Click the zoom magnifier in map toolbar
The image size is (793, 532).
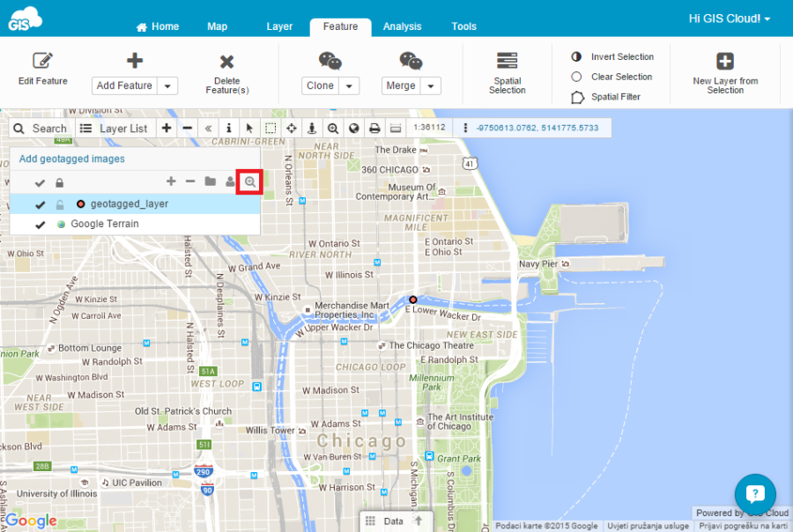click(x=333, y=128)
